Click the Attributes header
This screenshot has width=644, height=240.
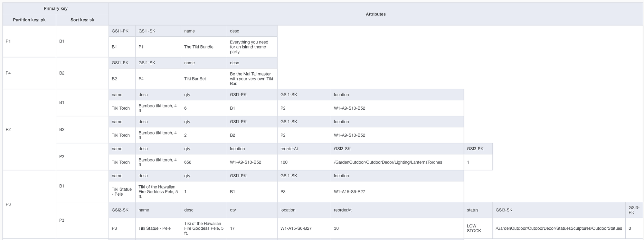(x=376, y=14)
